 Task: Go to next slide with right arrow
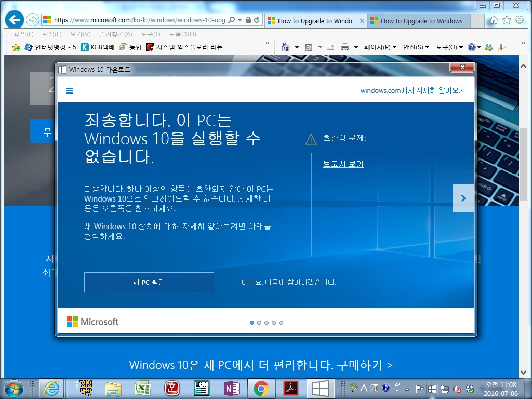pos(463,198)
